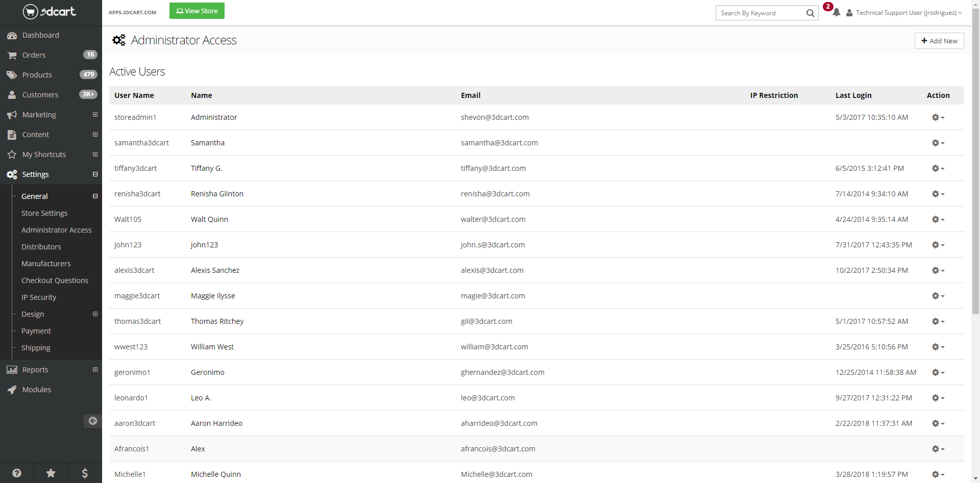Open action gear menu for john123
This screenshot has width=980, height=483.
pos(938,245)
